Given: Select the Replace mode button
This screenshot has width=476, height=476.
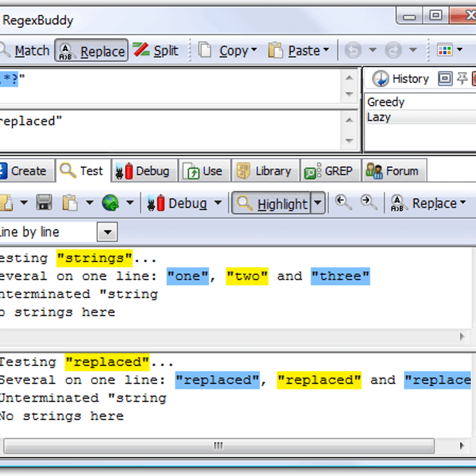Looking at the screenshot, I should (91, 51).
